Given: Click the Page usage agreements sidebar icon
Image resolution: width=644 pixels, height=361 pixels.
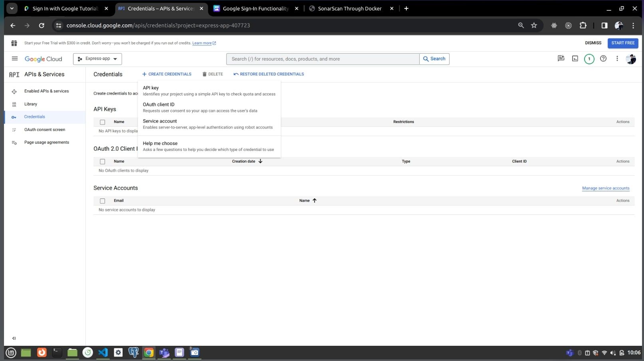Looking at the screenshot, I should click(x=14, y=143).
